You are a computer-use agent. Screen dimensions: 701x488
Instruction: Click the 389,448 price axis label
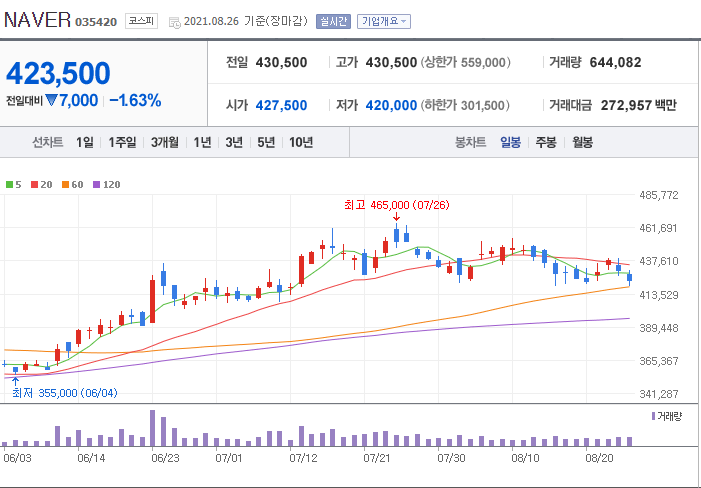(659, 328)
